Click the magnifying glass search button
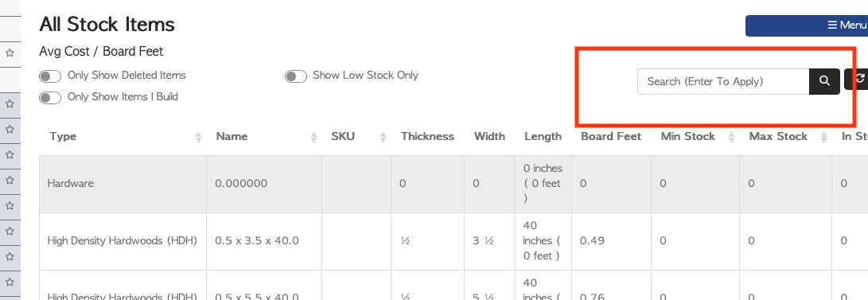This screenshot has height=300, width=868. click(824, 81)
